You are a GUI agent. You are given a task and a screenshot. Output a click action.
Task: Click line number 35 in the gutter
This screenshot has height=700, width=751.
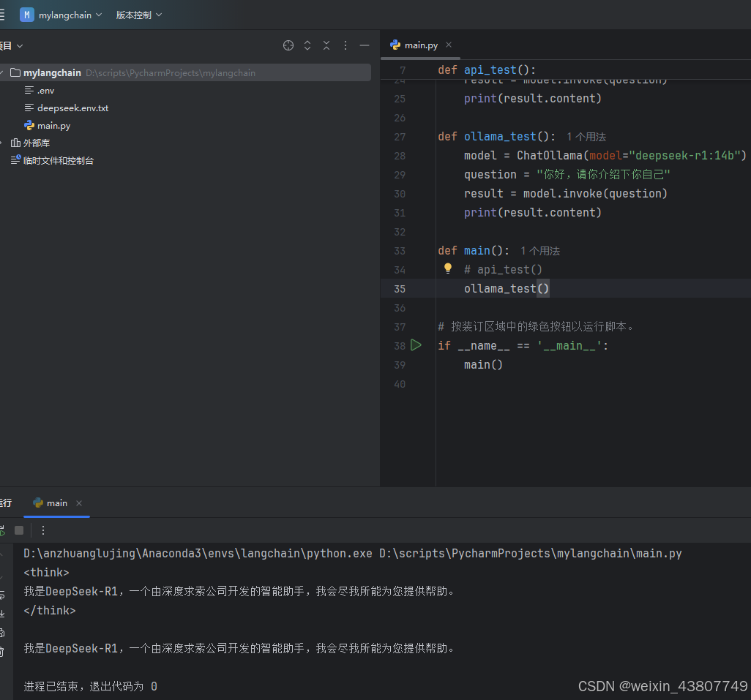tap(400, 289)
